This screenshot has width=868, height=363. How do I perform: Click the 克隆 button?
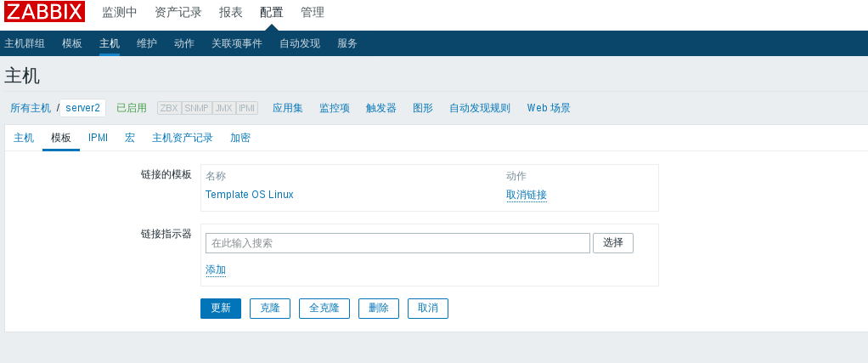pyautogui.click(x=269, y=308)
